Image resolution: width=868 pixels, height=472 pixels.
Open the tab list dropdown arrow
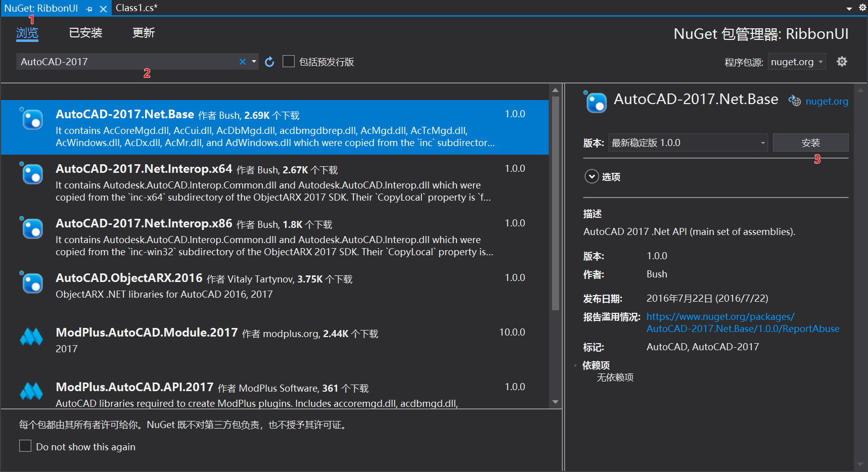849,9
